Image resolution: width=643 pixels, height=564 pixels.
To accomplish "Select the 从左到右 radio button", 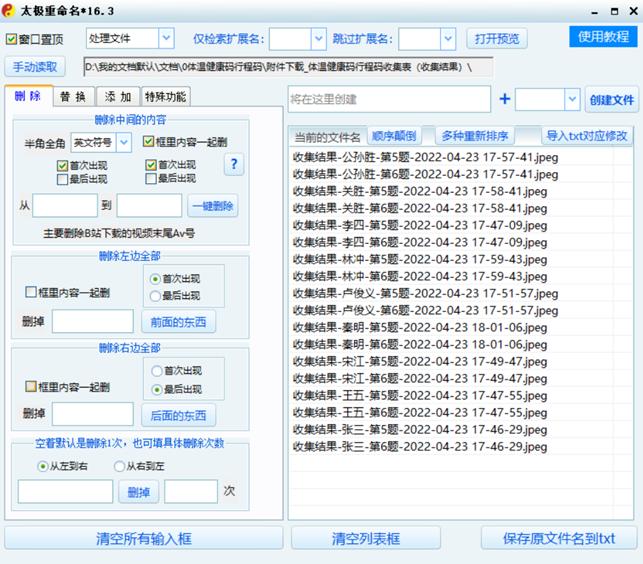I will tap(43, 466).
